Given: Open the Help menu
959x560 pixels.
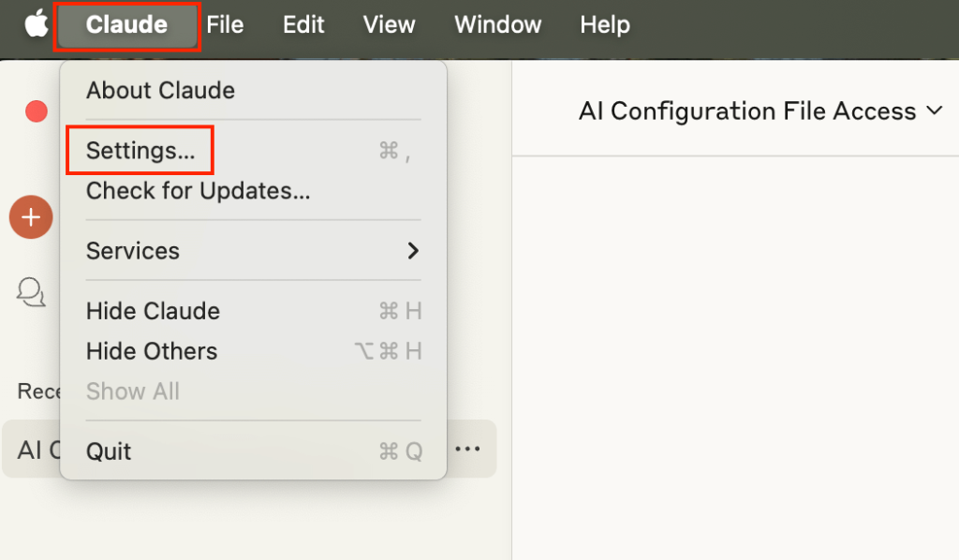Looking at the screenshot, I should click(x=605, y=25).
